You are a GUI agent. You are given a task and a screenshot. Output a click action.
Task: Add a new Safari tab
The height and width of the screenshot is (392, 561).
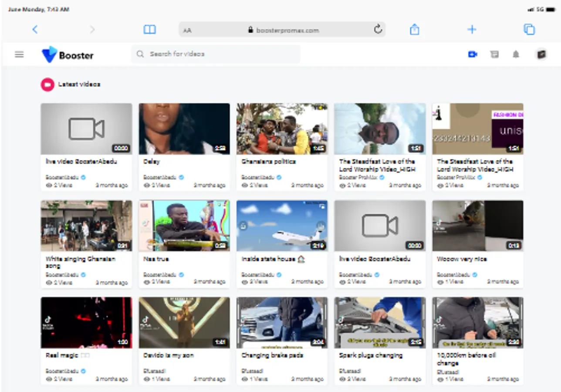tap(472, 30)
